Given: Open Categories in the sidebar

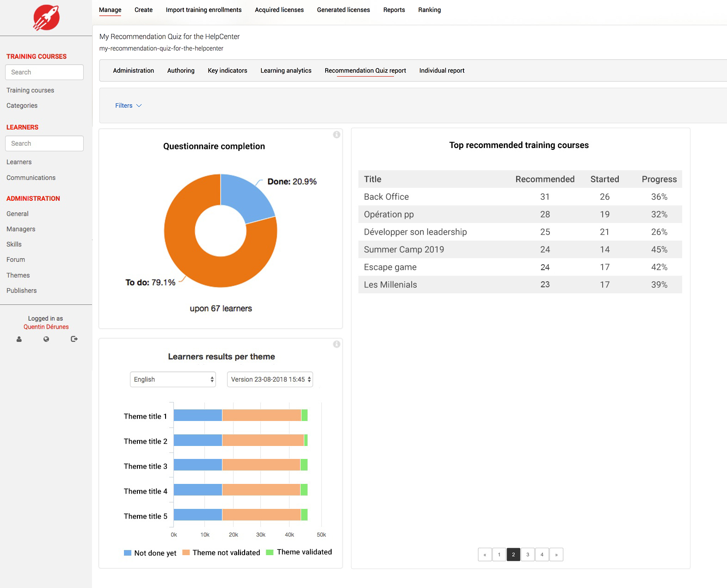Looking at the screenshot, I should point(22,105).
